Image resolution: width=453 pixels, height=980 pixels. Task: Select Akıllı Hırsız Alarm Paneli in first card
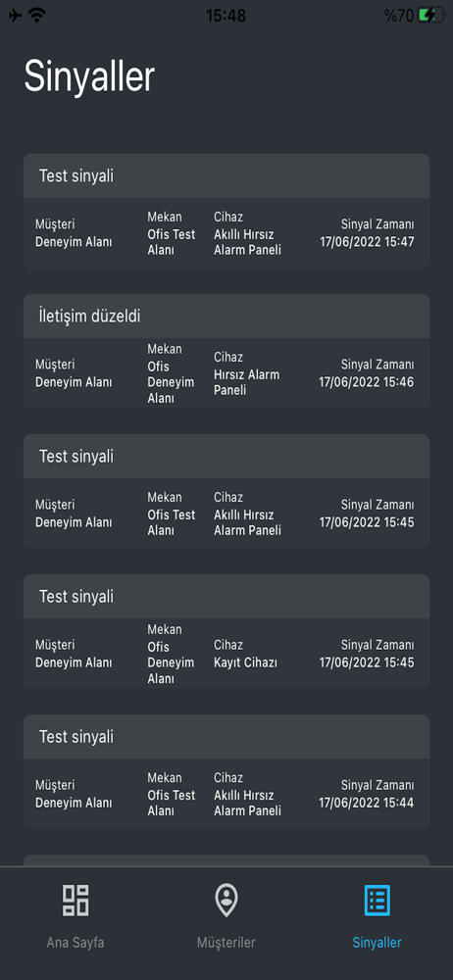[247, 242]
